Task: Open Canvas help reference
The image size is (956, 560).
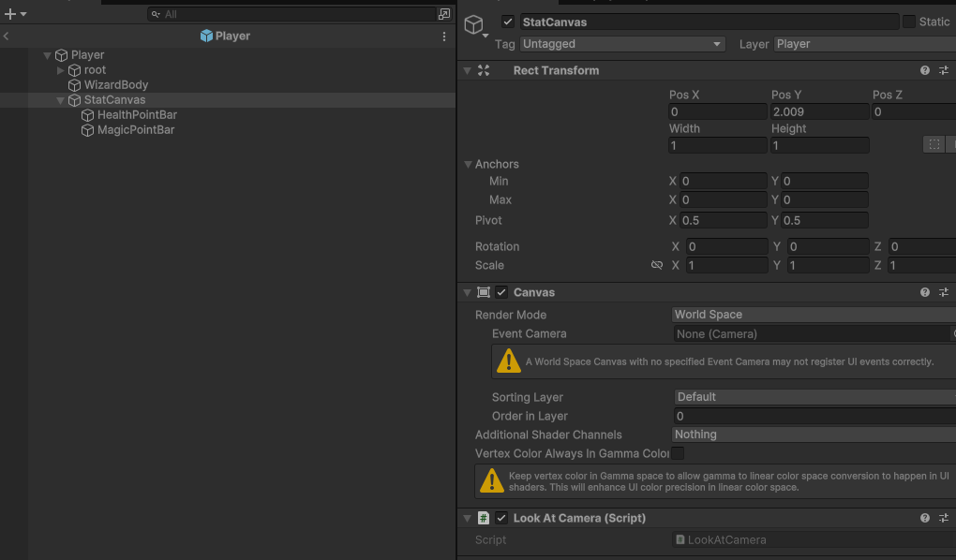Action: (925, 292)
